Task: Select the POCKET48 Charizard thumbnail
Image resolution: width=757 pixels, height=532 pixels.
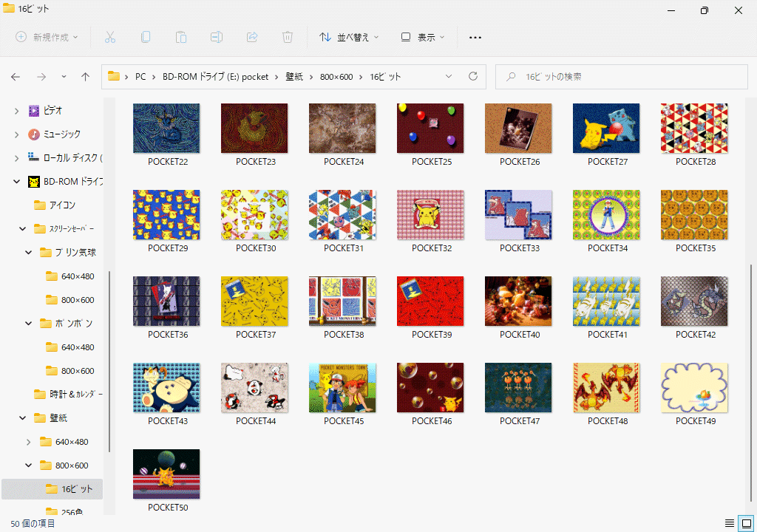Action: coord(606,387)
